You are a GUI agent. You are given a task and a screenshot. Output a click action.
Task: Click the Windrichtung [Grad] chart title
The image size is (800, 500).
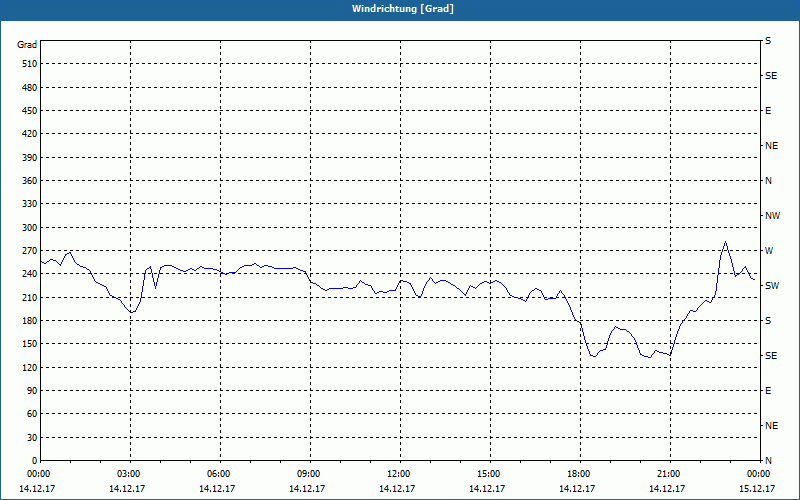tap(403, 9)
